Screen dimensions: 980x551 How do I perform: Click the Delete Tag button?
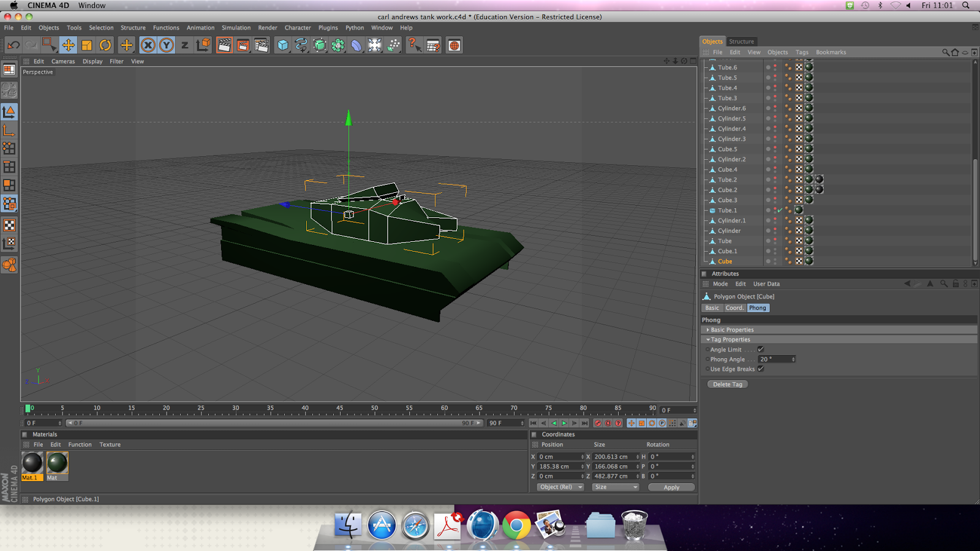point(727,384)
